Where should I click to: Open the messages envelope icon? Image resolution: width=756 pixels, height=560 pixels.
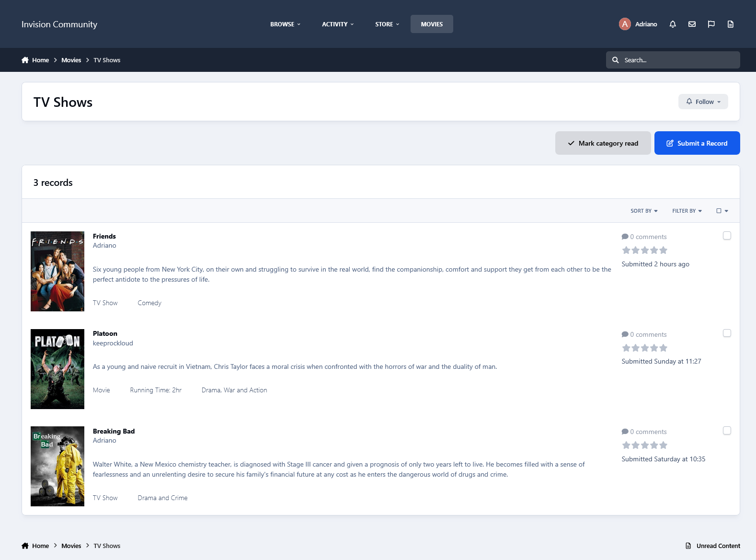692,24
